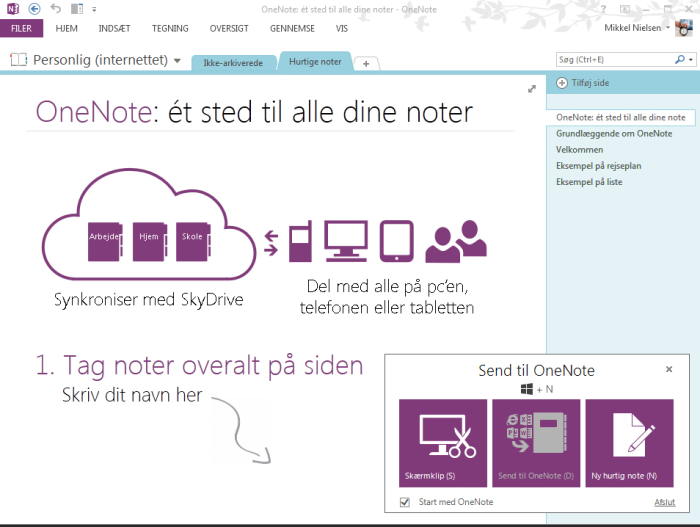Click the tablet graphic
The height and width of the screenshot is (527, 700).
click(x=396, y=241)
